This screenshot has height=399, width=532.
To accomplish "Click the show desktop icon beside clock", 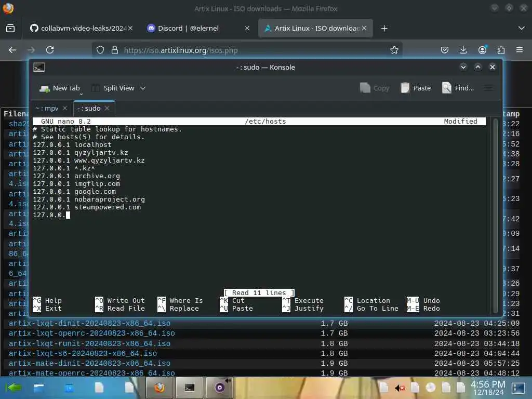I will (518, 388).
